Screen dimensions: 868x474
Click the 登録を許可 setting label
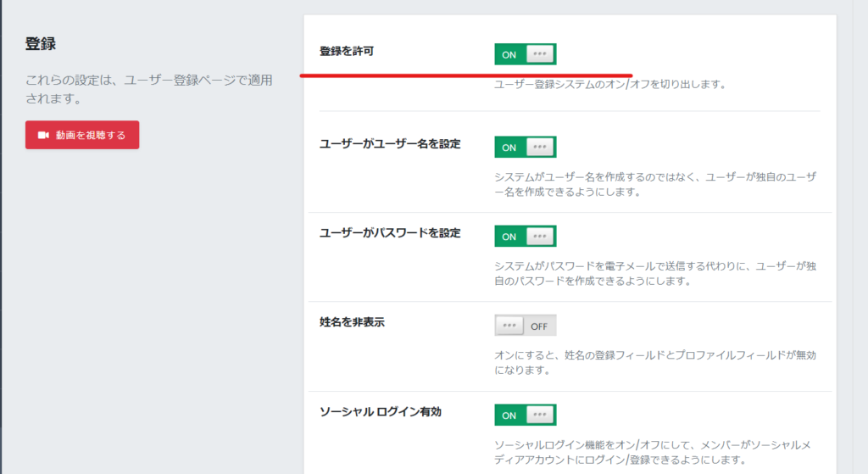coord(347,51)
